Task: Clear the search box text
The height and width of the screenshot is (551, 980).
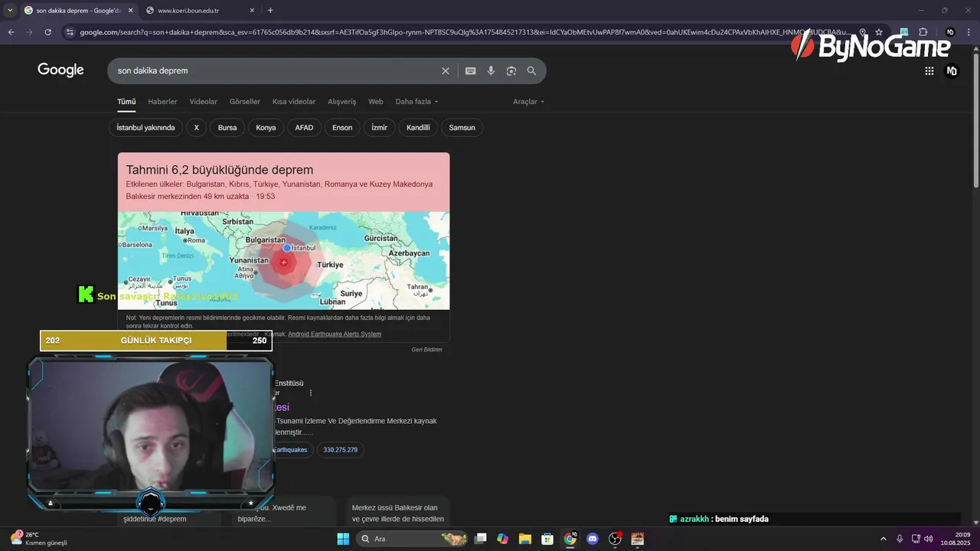Action: pyautogui.click(x=446, y=70)
